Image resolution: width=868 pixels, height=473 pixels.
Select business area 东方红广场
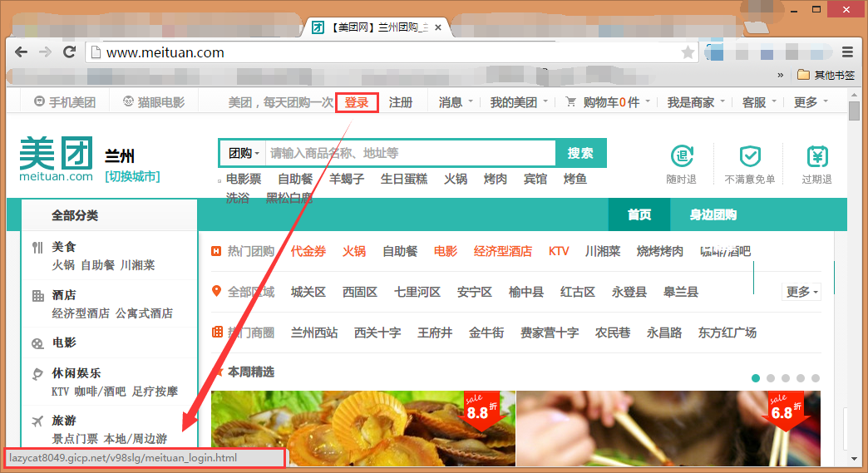(x=727, y=333)
